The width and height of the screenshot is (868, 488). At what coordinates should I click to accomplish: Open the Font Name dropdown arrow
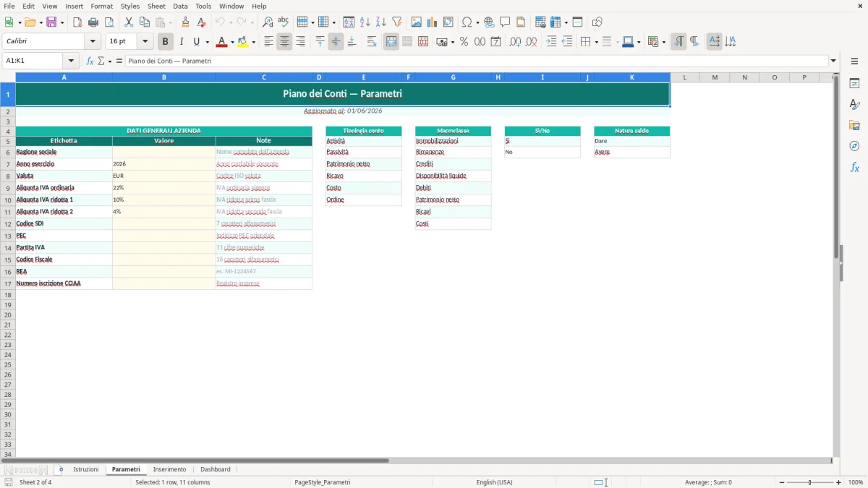(93, 42)
